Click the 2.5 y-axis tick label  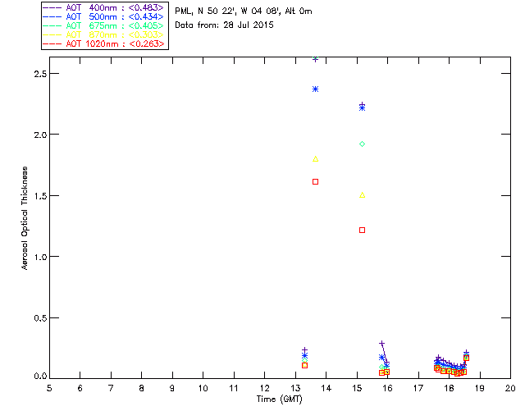coord(40,74)
